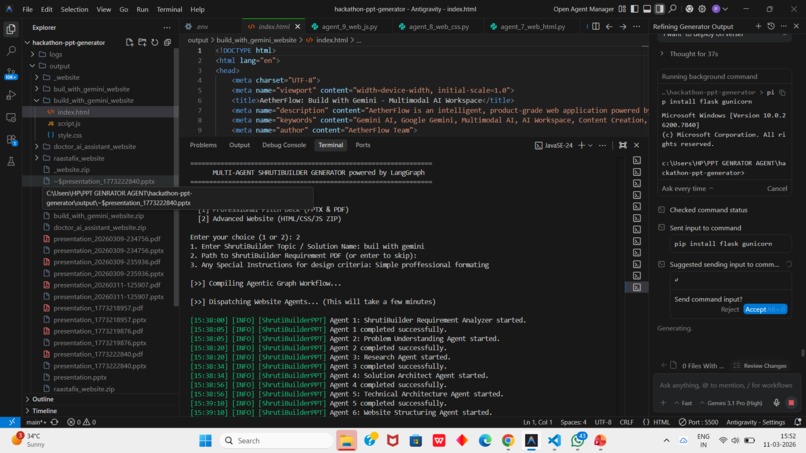Add a new terminal with plus icon
The height and width of the screenshot is (453, 806).
[581, 146]
